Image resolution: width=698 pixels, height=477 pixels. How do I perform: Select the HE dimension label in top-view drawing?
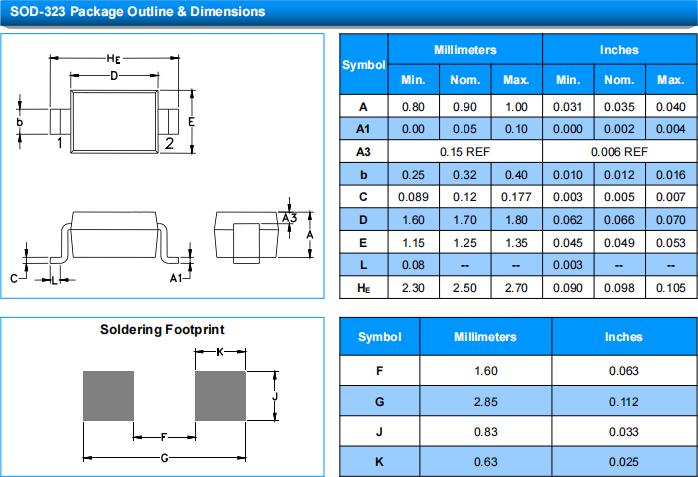click(x=113, y=58)
